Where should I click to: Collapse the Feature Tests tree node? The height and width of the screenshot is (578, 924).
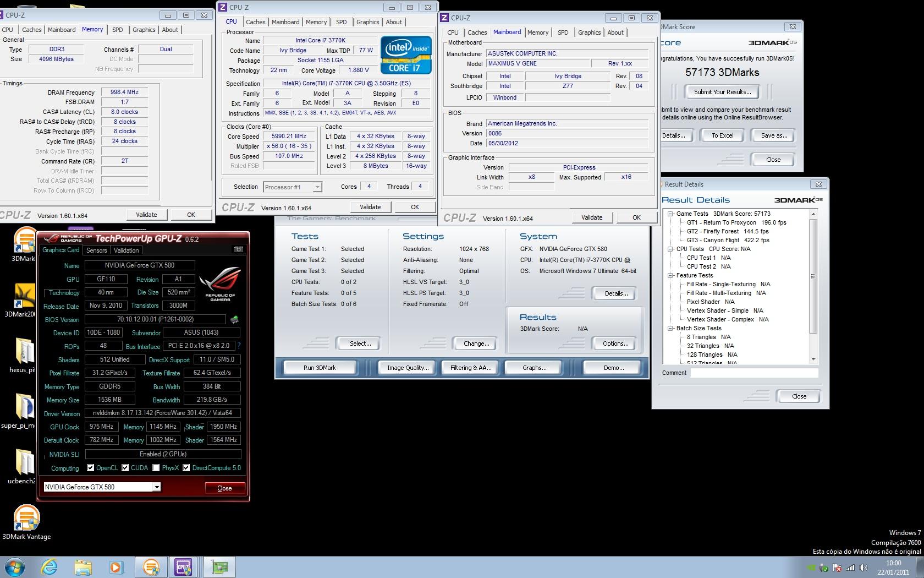pos(670,275)
